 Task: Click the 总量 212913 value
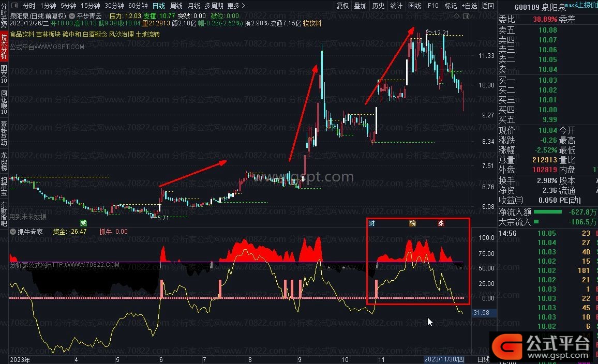545,160
